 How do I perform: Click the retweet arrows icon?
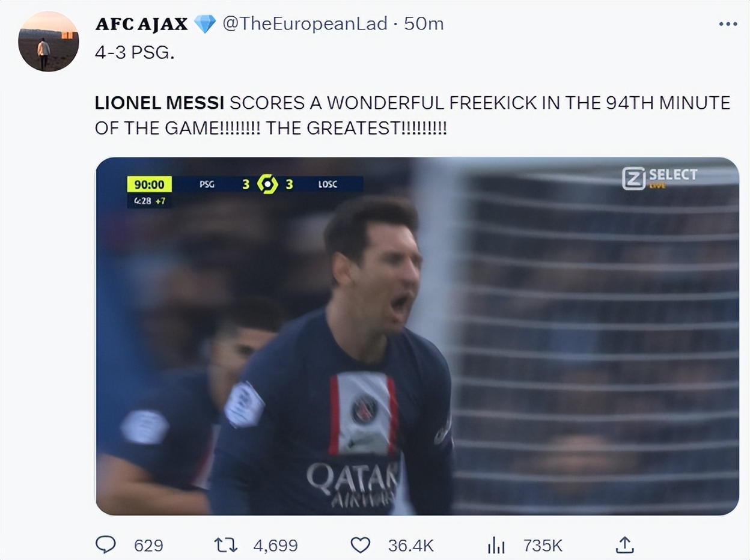click(x=226, y=545)
